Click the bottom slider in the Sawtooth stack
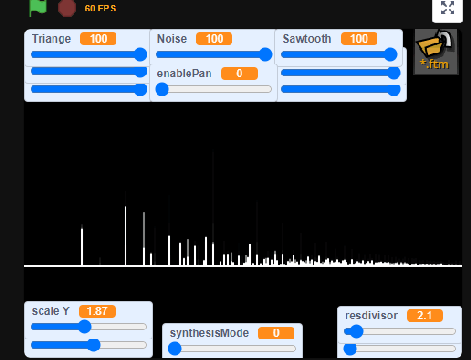Image resolution: width=471 pixels, height=360 pixels. [341, 89]
